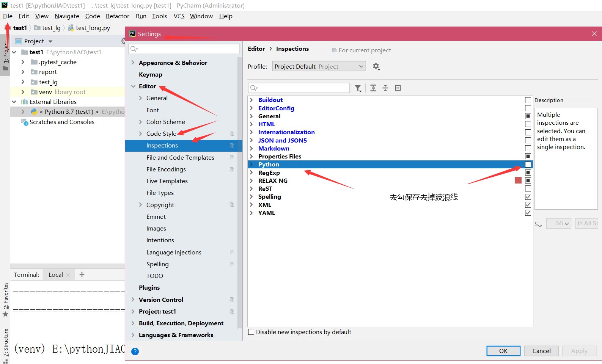Open the severity dropdown in description panel
Screen dimensions: 602x364
[559, 223]
